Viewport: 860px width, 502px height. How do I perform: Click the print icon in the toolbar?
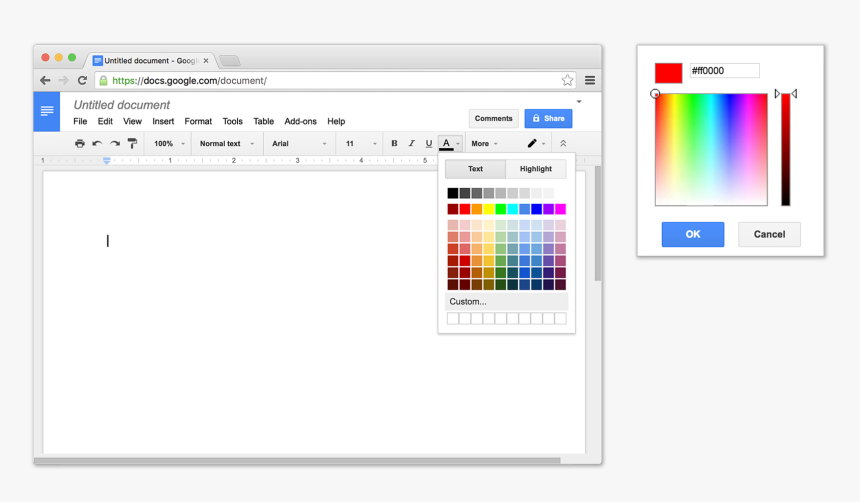coord(80,144)
